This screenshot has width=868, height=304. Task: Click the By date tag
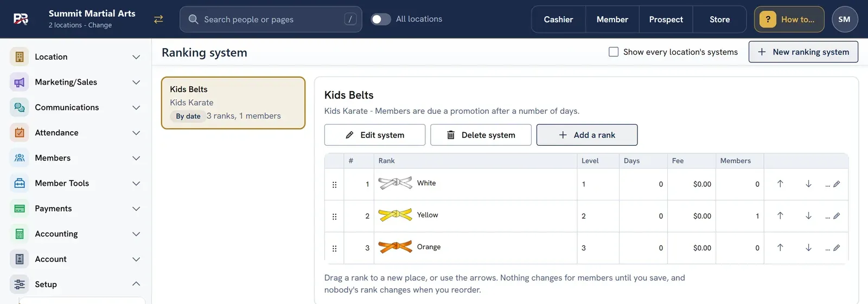pyautogui.click(x=188, y=116)
